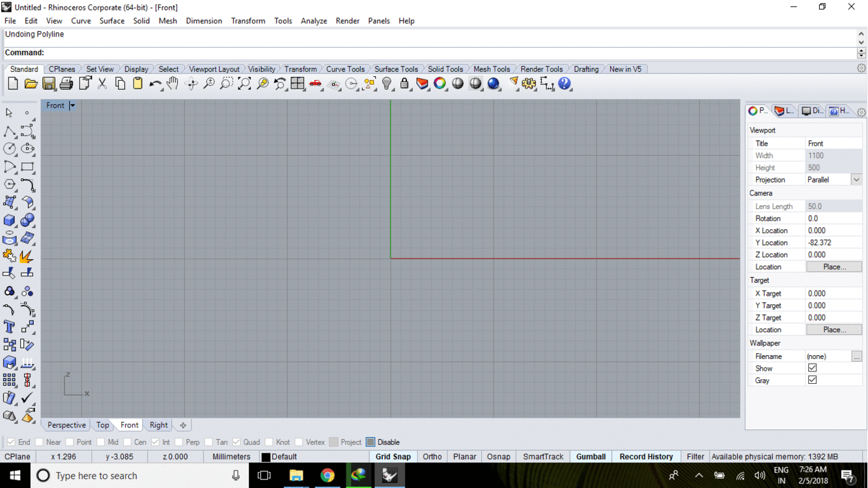Open the Front viewport title dropdown arrow
Viewport: 868px width, 488px height.
[x=72, y=106]
